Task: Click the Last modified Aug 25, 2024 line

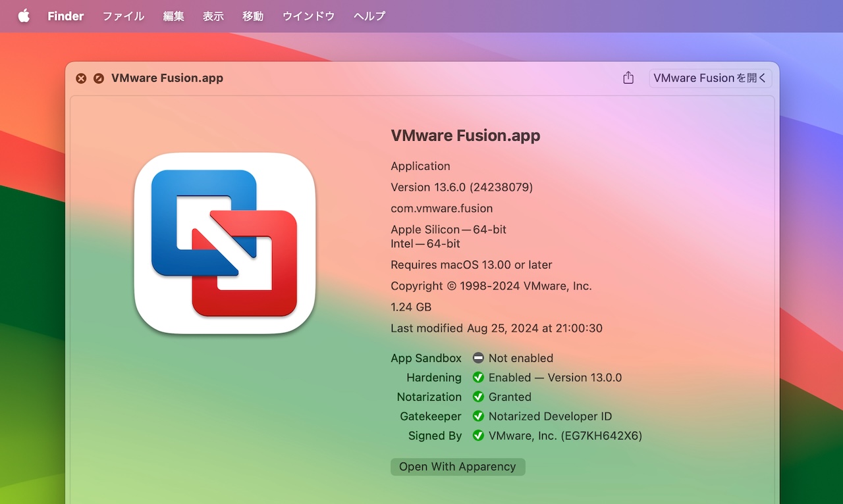Action: tap(497, 328)
